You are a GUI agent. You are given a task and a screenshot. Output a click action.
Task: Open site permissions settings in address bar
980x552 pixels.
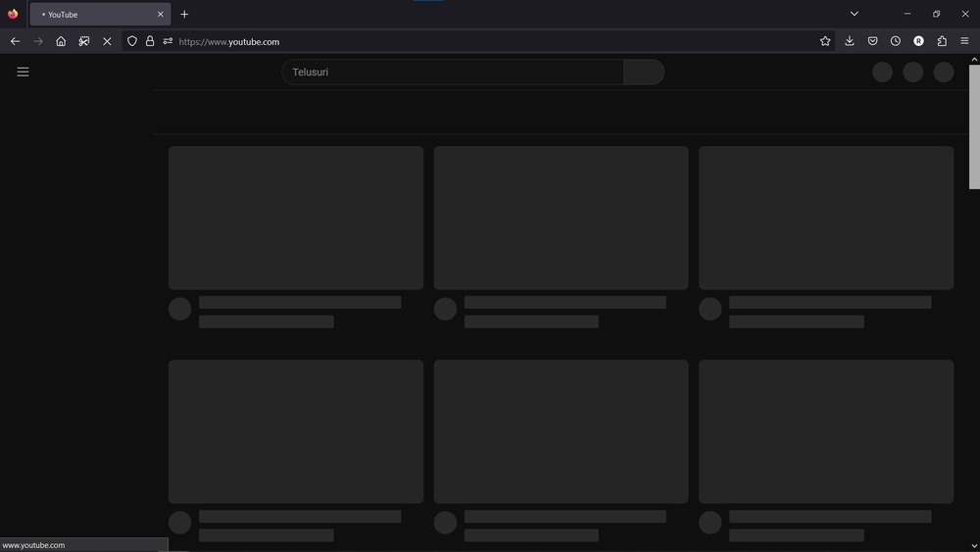click(168, 41)
